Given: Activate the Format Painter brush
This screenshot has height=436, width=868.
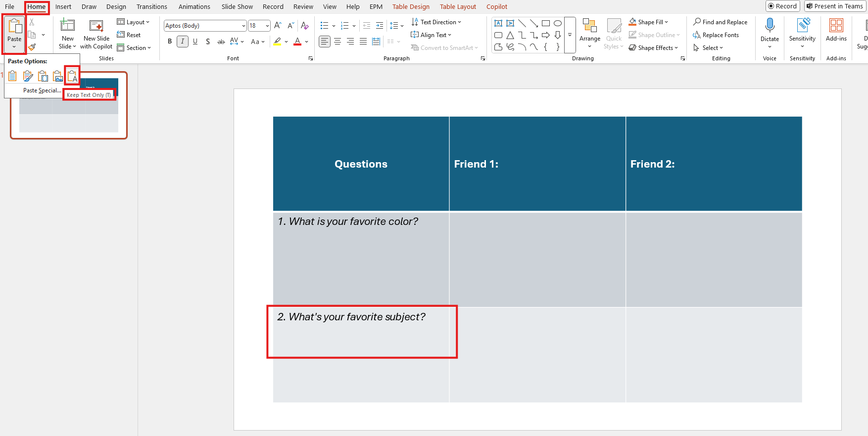Looking at the screenshot, I should click(32, 47).
